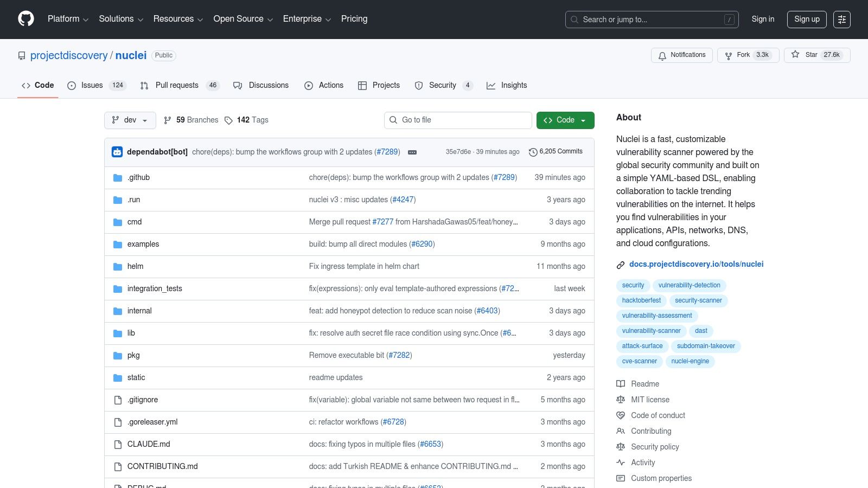Click the Code of conduct icon

pos(621,415)
